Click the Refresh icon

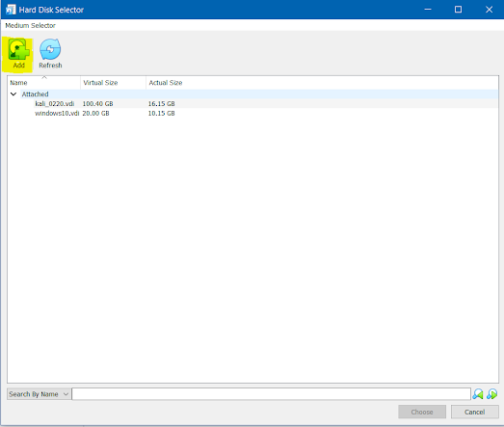tap(50, 49)
